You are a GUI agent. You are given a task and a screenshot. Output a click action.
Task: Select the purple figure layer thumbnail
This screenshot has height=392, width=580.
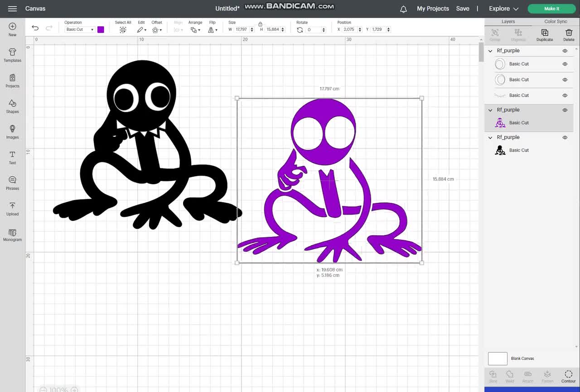click(x=500, y=123)
